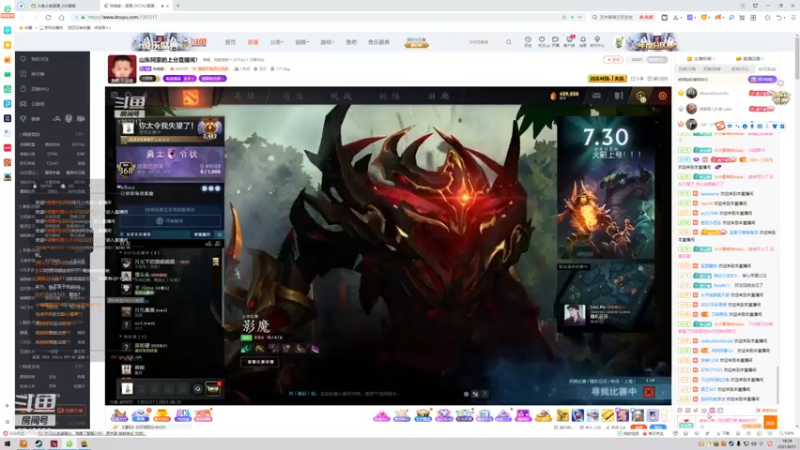The image size is (800, 450).
Task: Select friend 月光下的... in friend list
Action: [170, 262]
